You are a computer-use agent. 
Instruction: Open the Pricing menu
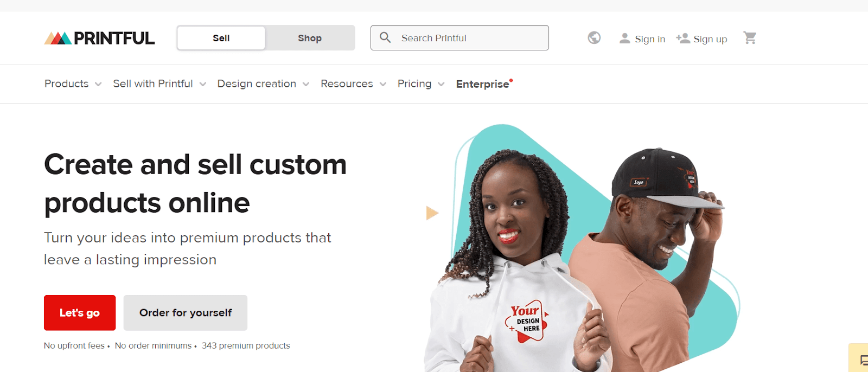[421, 84]
